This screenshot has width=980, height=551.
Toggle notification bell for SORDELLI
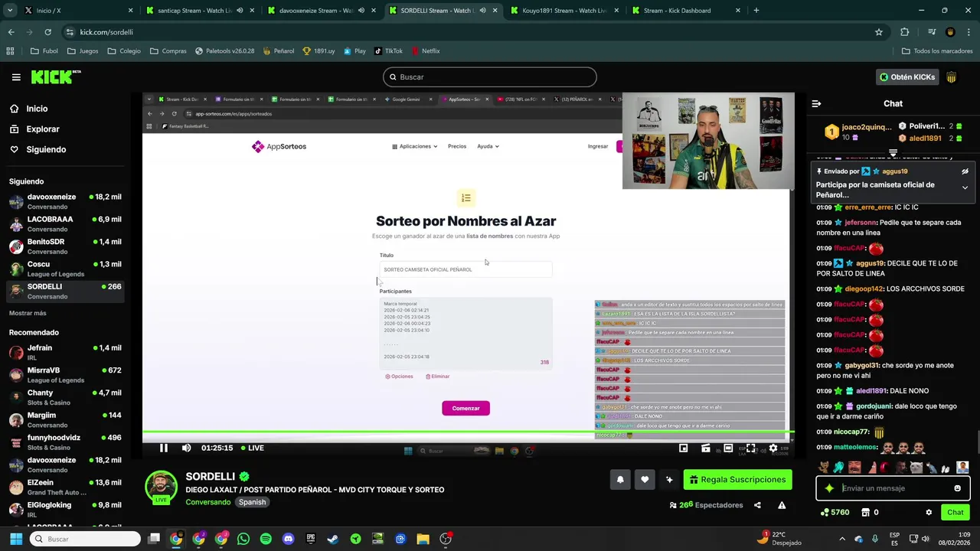point(620,480)
